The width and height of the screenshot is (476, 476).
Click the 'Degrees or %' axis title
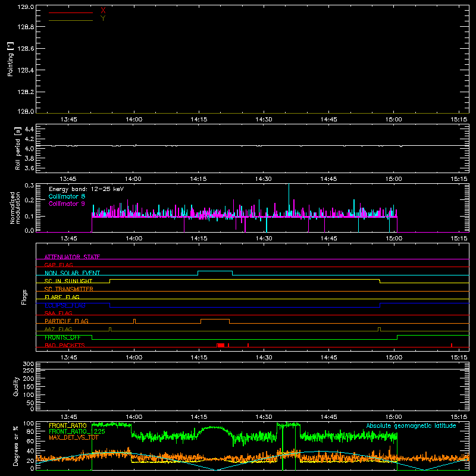[16, 446]
